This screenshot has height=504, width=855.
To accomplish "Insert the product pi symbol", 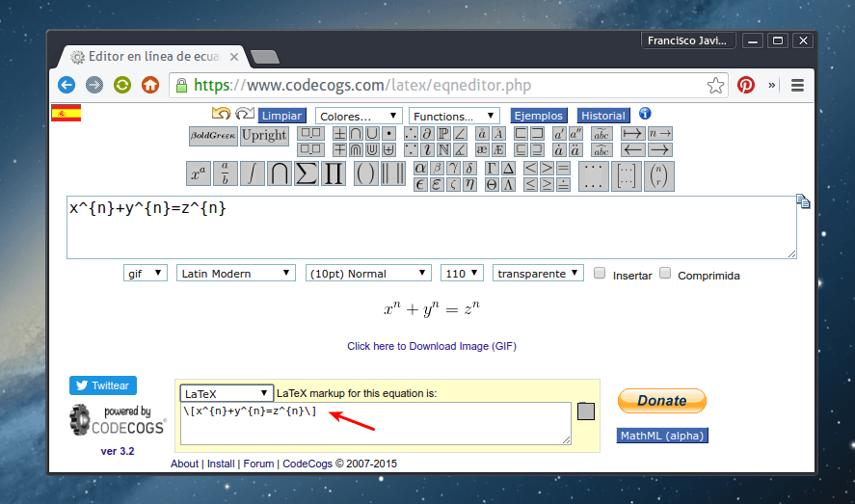I will [334, 173].
